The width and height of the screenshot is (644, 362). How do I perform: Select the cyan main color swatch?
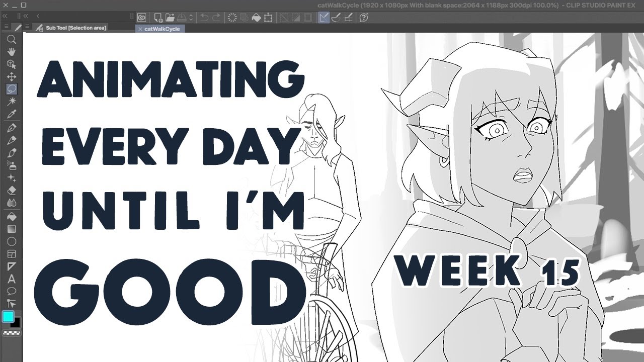coord(8,317)
